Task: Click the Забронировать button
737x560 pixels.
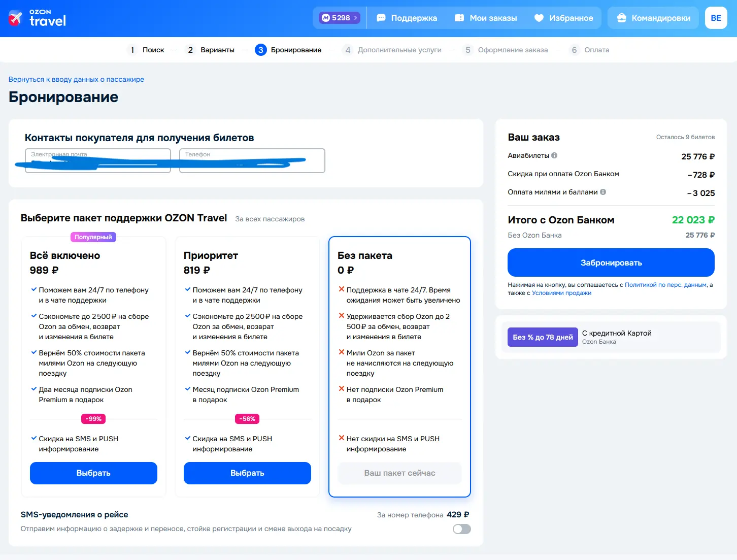Action: 611,262
